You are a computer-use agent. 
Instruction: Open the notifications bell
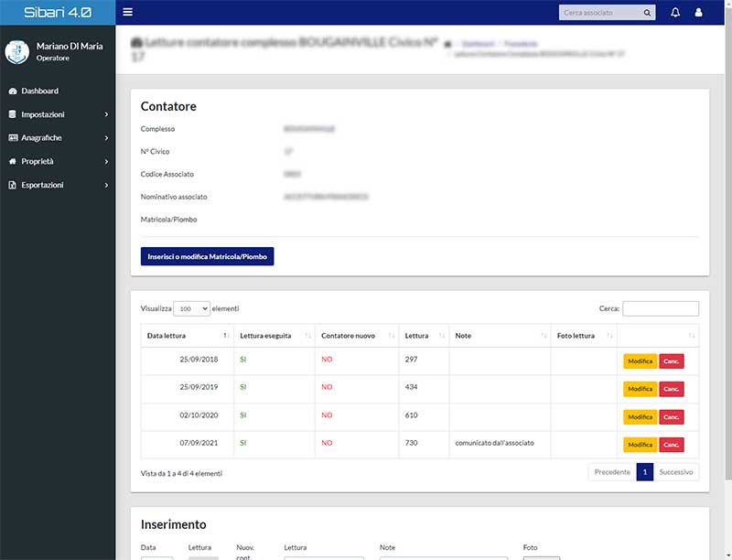[675, 13]
